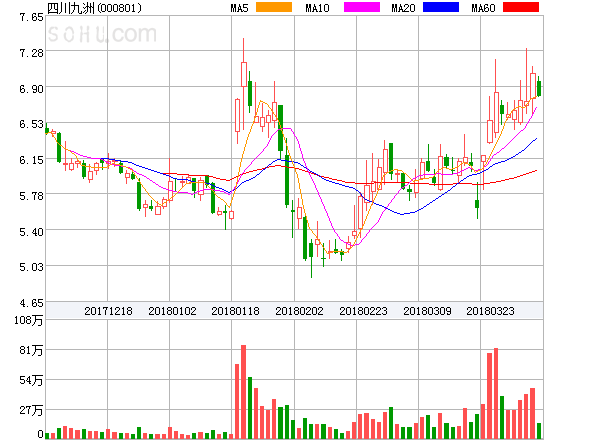
Task: Click the 6.90 price axis label
Action: (31, 89)
